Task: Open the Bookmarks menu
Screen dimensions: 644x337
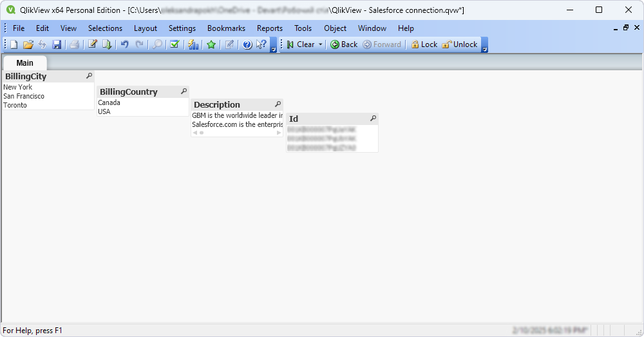Action: point(226,28)
